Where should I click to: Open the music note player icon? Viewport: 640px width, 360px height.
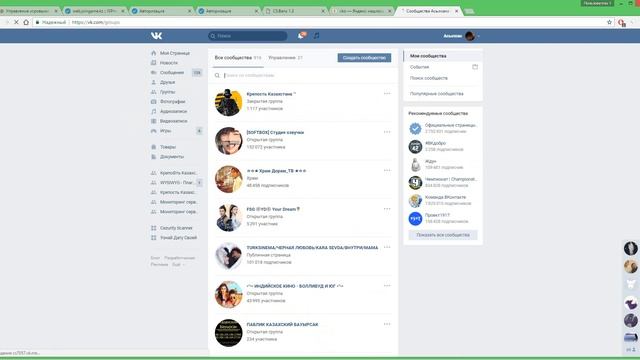pyautogui.click(x=316, y=36)
